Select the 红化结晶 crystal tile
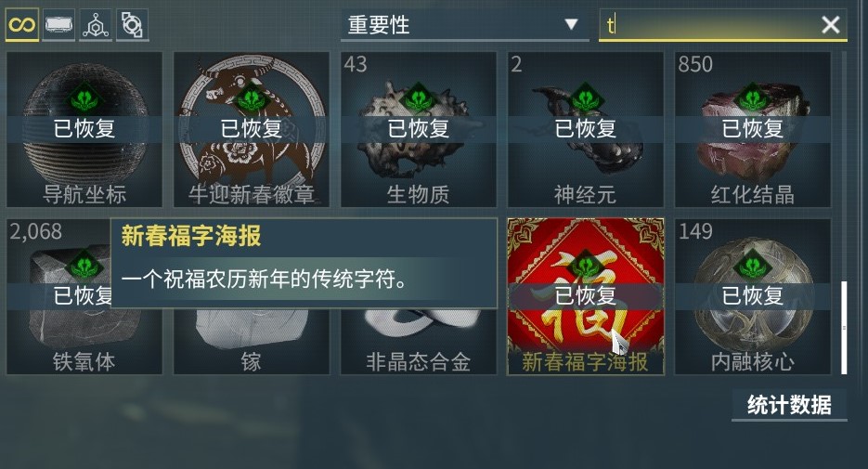Viewport: 868px width, 469px height. (x=753, y=130)
